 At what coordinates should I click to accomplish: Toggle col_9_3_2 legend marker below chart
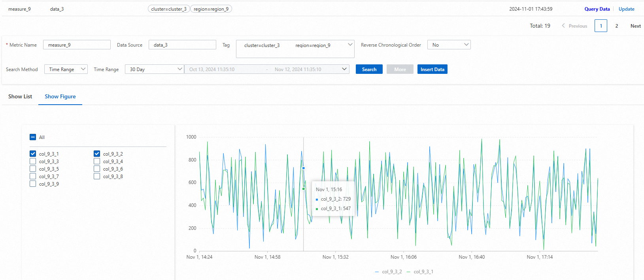pyautogui.click(x=378, y=272)
